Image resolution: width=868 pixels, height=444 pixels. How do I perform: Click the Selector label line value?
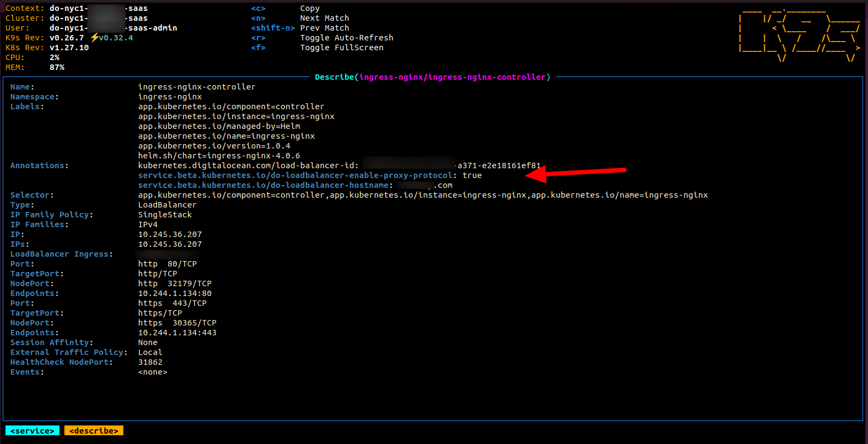(x=423, y=195)
